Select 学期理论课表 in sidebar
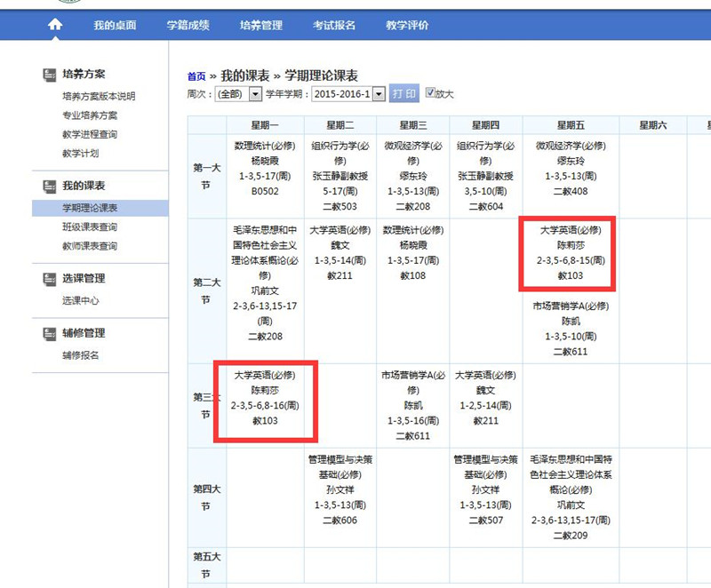Screen dimensions: 711x588 pos(89,208)
